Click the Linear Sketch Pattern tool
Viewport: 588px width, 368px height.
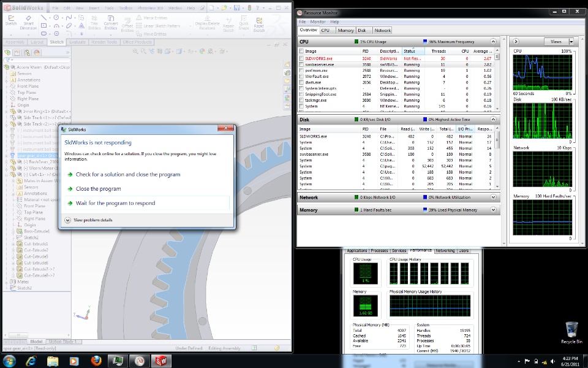(158, 26)
